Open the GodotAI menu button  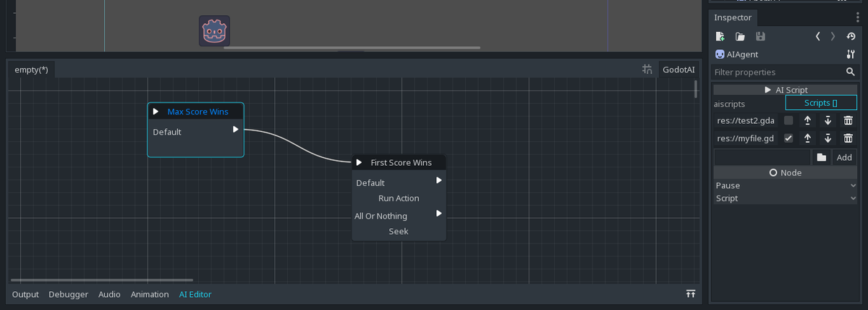(678, 70)
